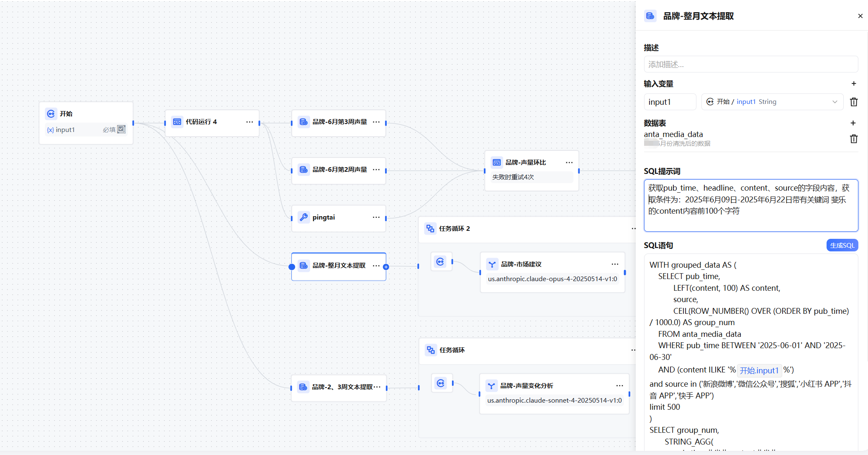Viewport: 868px width, 455px height.
Task: Click the 添加描述 description field
Action: coord(750,65)
